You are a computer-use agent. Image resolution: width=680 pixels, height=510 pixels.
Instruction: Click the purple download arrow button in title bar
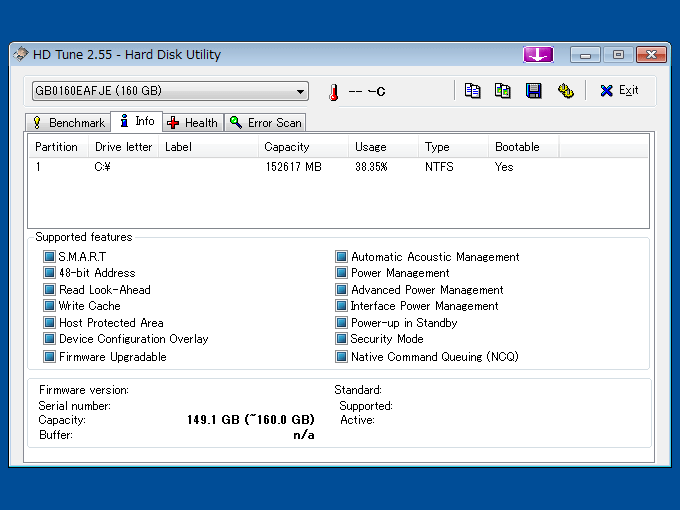[538, 55]
